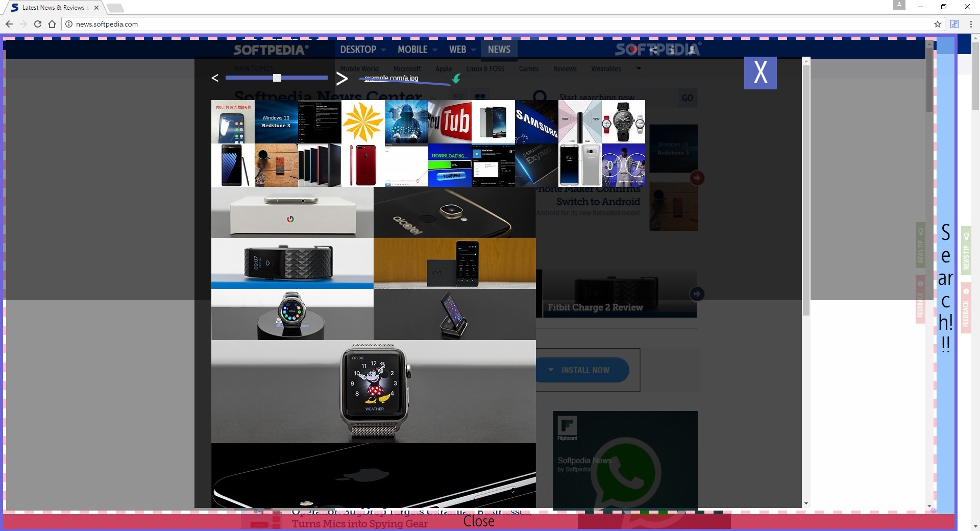Select the Alcatel phone large image

455,212
